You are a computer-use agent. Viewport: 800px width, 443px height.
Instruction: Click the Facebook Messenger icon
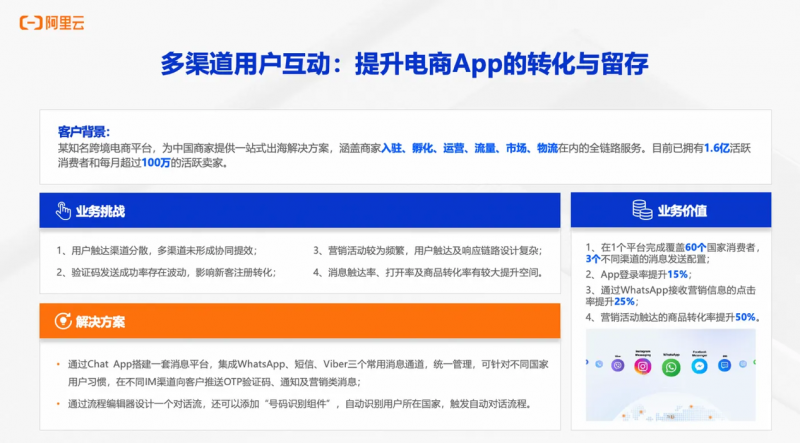coord(699,366)
